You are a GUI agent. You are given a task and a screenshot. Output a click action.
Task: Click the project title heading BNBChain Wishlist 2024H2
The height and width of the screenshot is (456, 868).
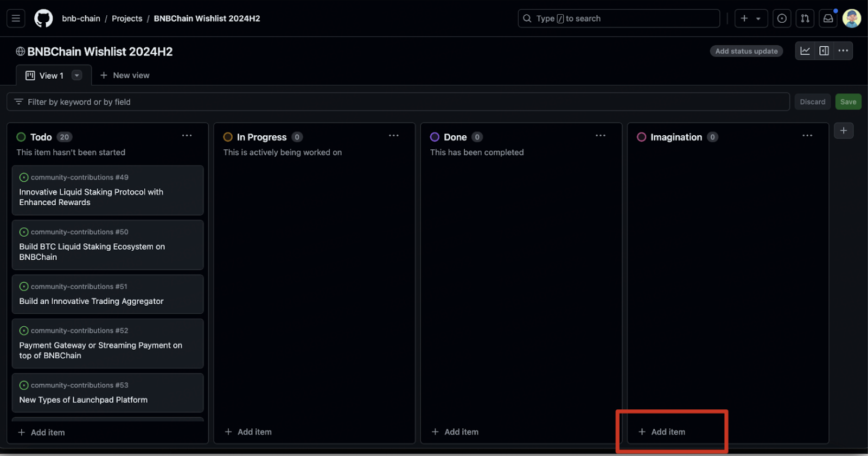pos(100,52)
